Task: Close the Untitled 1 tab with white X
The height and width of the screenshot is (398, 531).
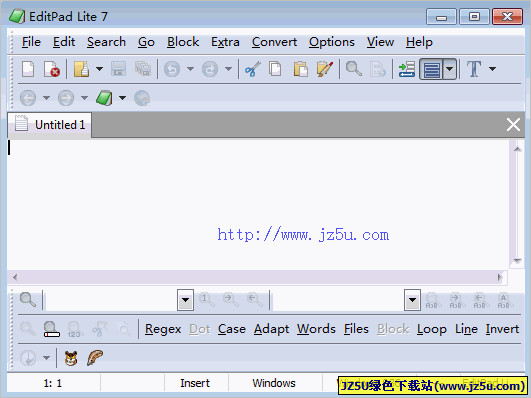Action: (513, 125)
